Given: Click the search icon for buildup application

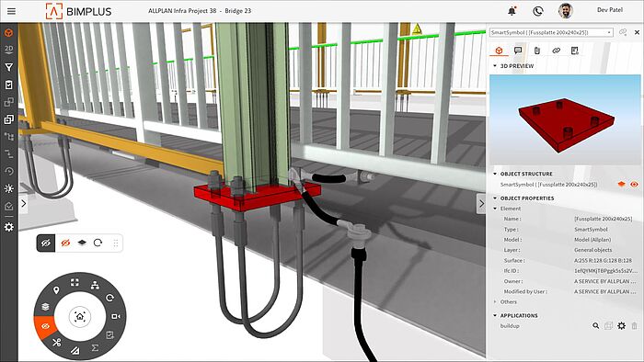Looking at the screenshot, I should coord(595,326).
